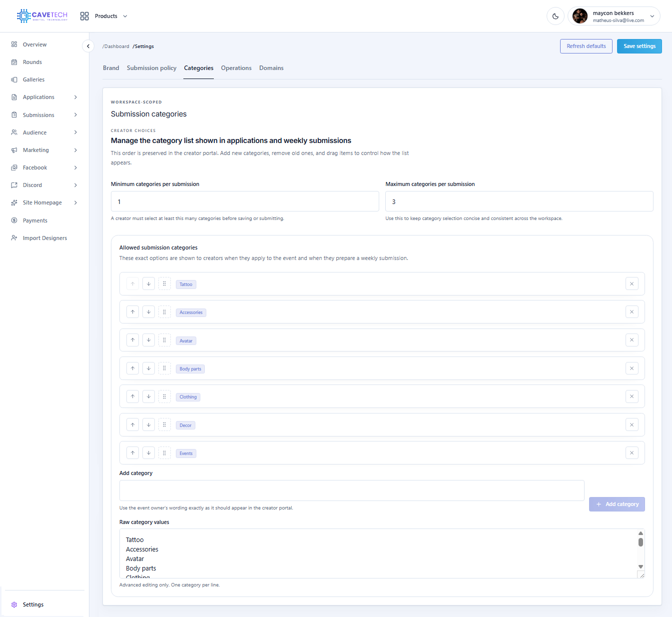Expand the Marketing submenu chevron

pyautogui.click(x=75, y=150)
